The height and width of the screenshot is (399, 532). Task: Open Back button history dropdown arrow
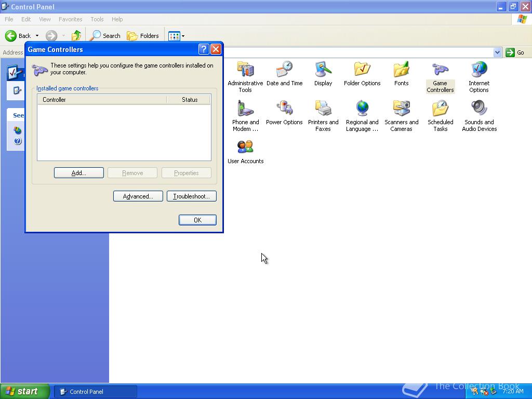[x=37, y=36]
